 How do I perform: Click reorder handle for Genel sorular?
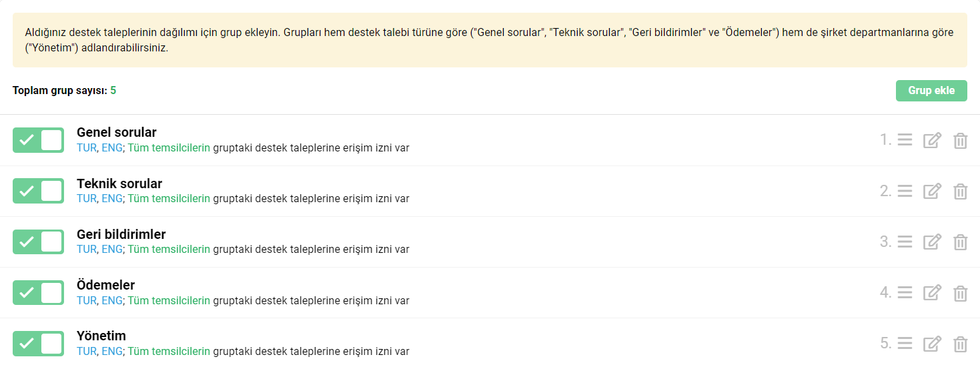pyautogui.click(x=905, y=140)
